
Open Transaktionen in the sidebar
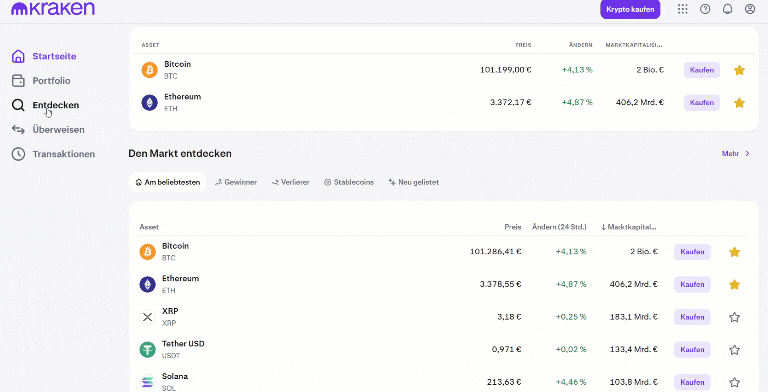click(x=64, y=154)
